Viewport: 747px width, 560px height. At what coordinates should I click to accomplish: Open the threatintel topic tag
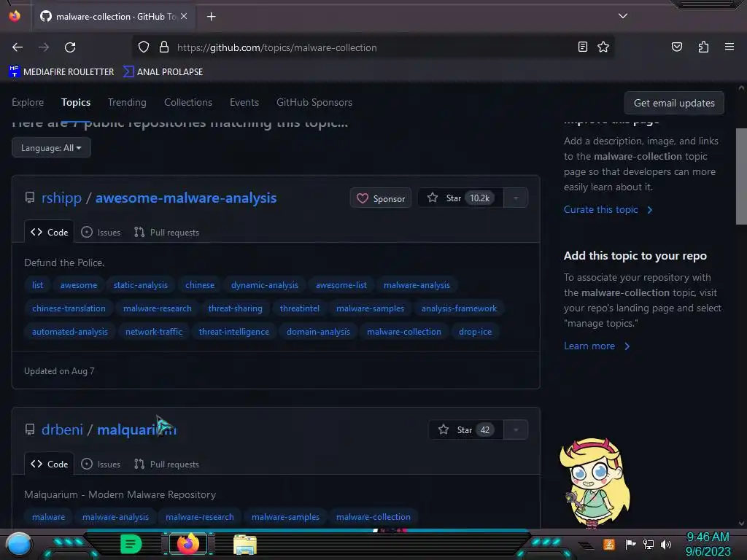tap(300, 308)
